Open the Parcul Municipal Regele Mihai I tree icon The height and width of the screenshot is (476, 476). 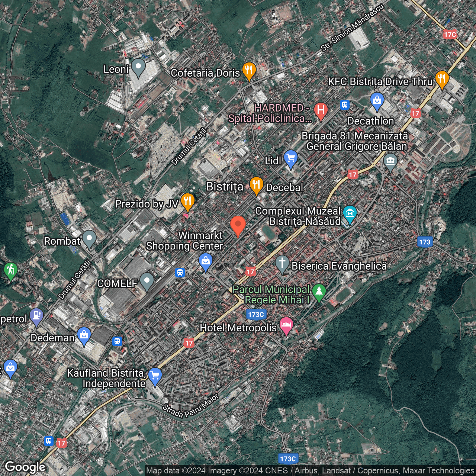[x=319, y=292]
